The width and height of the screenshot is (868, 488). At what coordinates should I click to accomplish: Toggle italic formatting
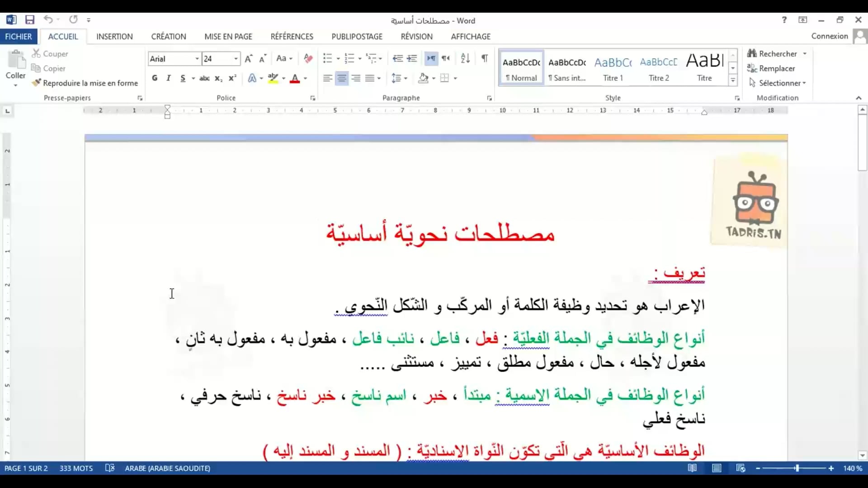(x=168, y=78)
